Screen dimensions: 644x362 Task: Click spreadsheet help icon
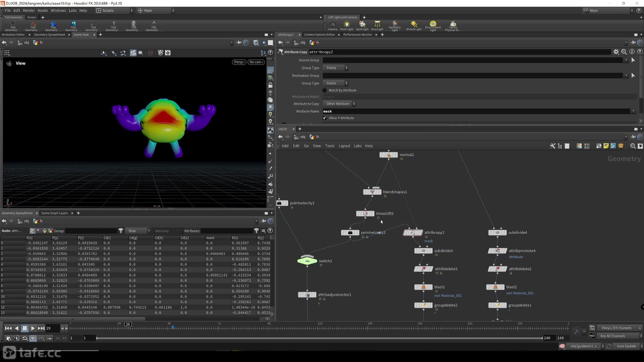(270, 231)
